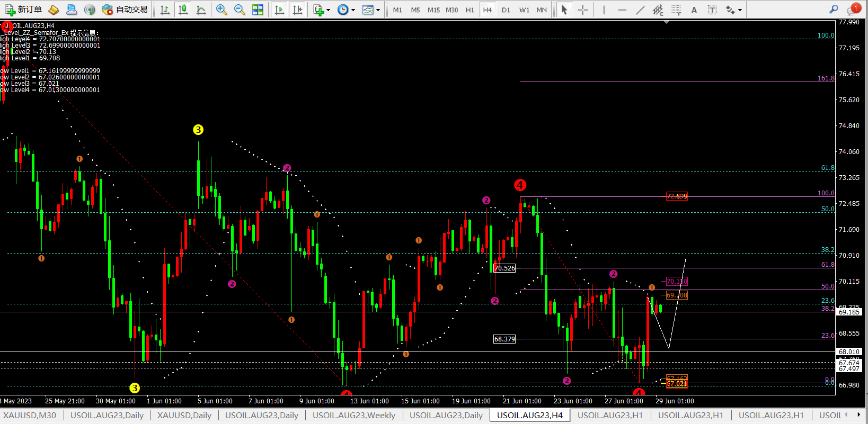Image resolution: width=868 pixels, height=424 pixels.
Task: Select the M30 timeframe
Action: 452,10
